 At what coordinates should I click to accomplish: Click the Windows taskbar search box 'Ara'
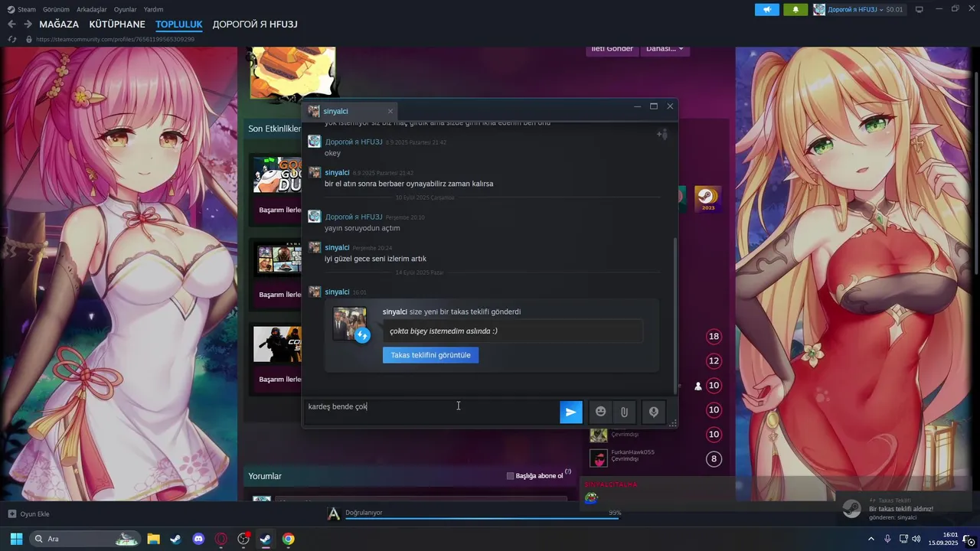tap(84, 539)
